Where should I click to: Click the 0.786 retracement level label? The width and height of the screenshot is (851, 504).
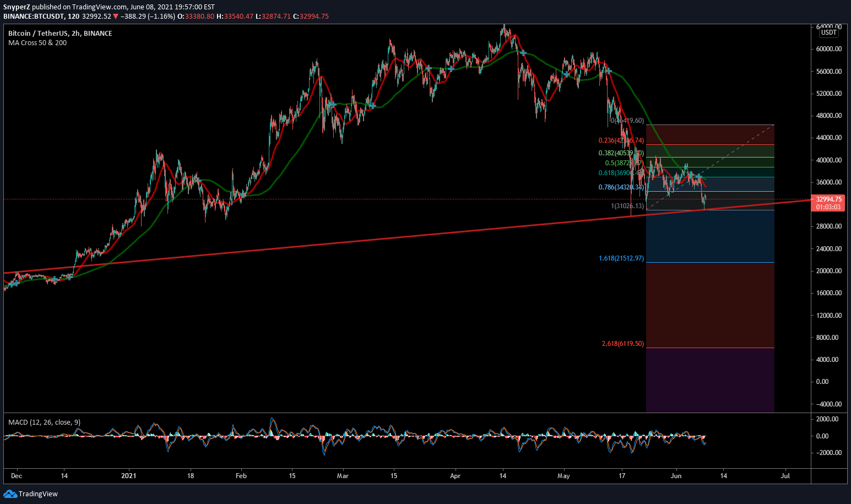tap(620, 187)
